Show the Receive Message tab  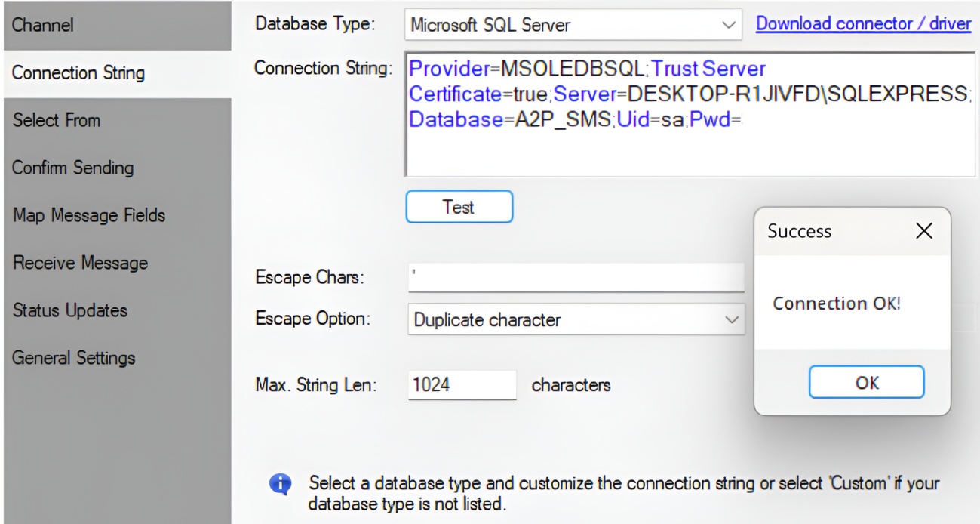click(x=115, y=263)
